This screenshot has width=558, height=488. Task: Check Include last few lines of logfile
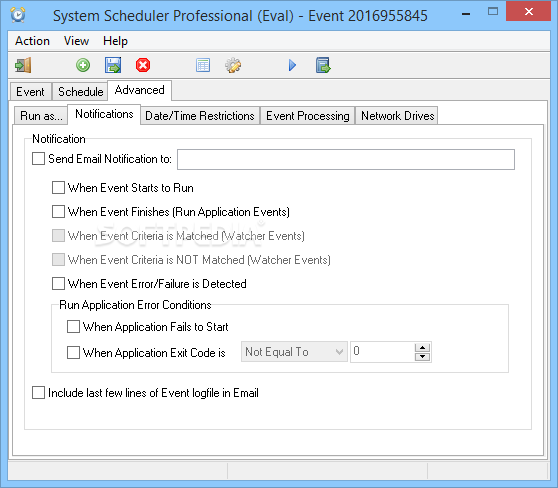click(x=38, y=393)
